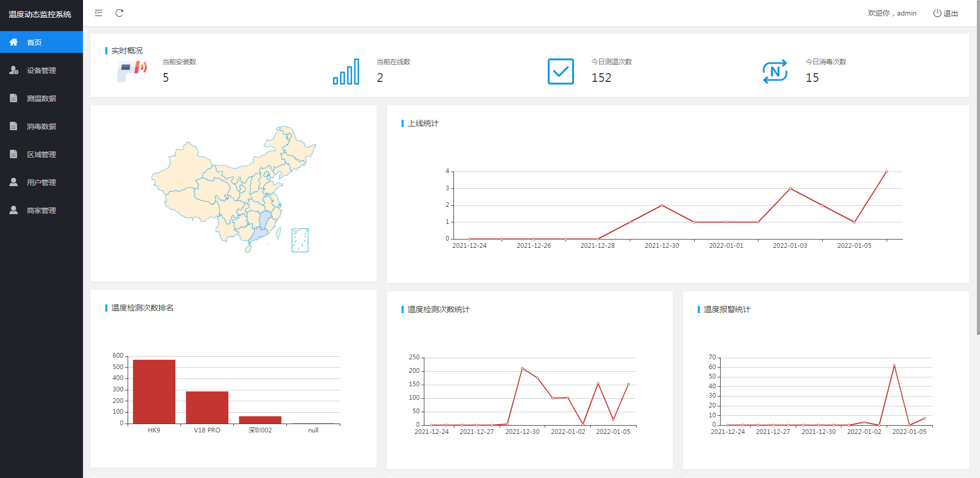This screenshot has width=980, height=478.
Task: Go to 消毒数据 page
Action: click(x=42, y=126)
